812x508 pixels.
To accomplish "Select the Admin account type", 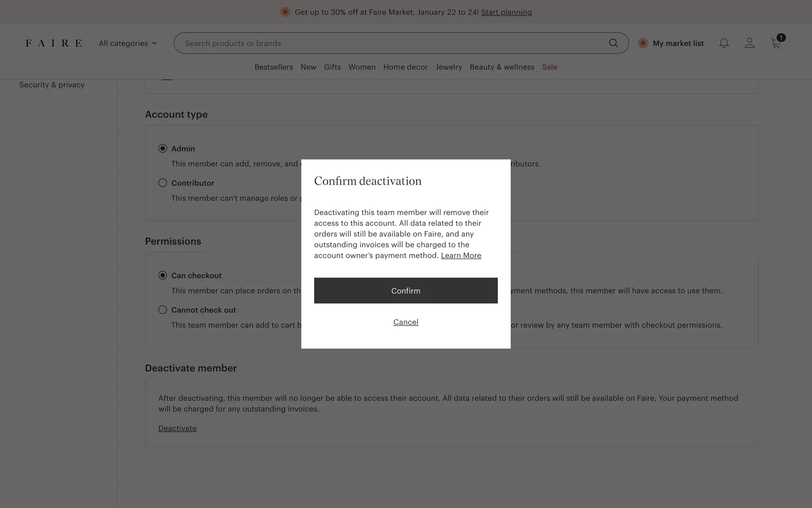I will pos(163,149).
